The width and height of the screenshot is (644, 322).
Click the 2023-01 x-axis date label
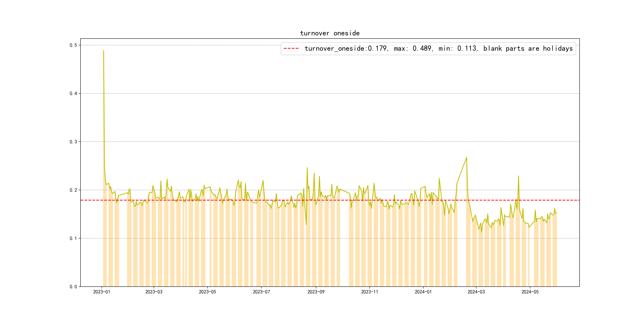(102, 292)
